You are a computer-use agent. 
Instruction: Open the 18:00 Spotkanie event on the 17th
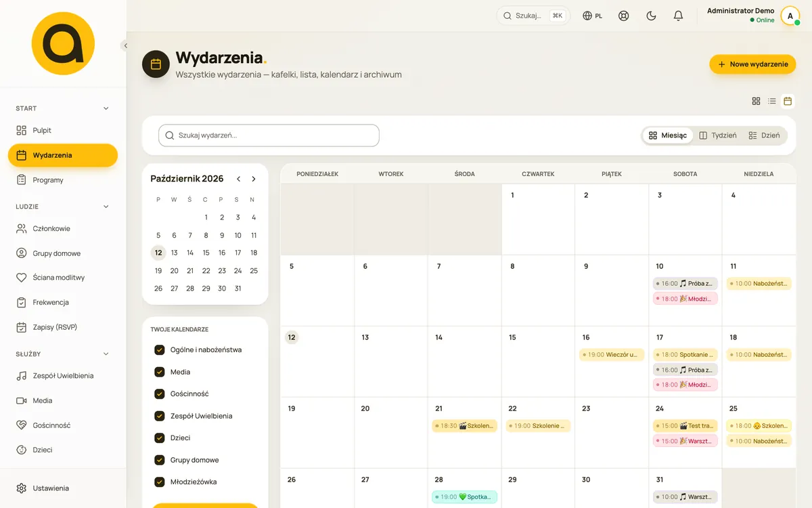685,354
